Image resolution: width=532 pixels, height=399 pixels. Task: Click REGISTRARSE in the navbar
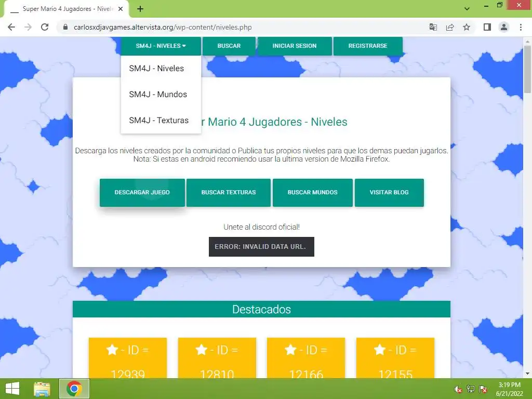368,46
